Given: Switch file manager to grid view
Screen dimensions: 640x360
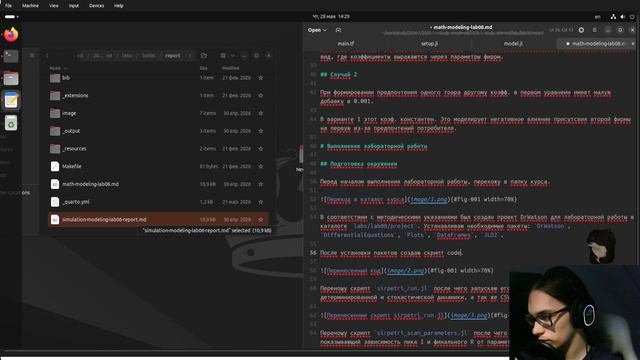Looking at the screenshot, I should [x=223, y=56].
